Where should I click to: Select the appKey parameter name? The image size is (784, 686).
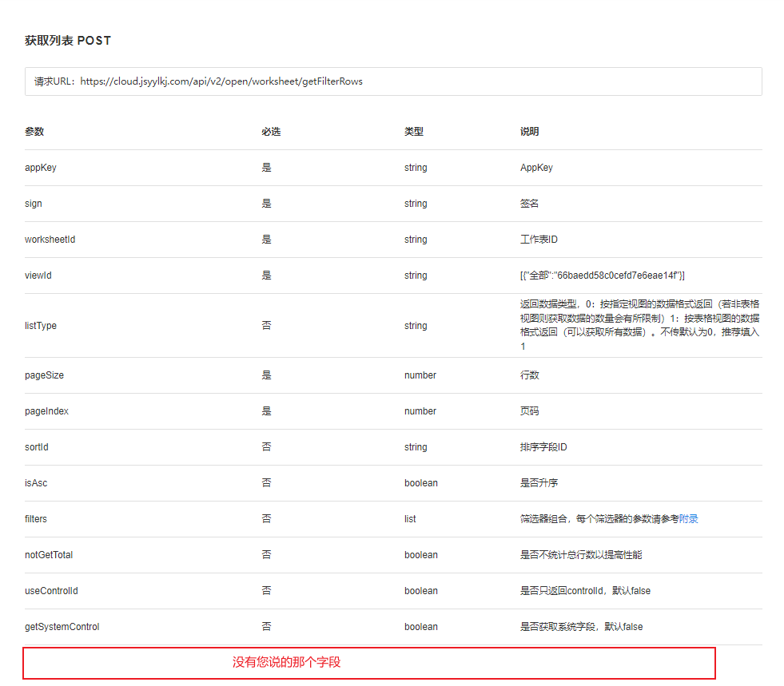pyautogui.click(x=41, y=168)
